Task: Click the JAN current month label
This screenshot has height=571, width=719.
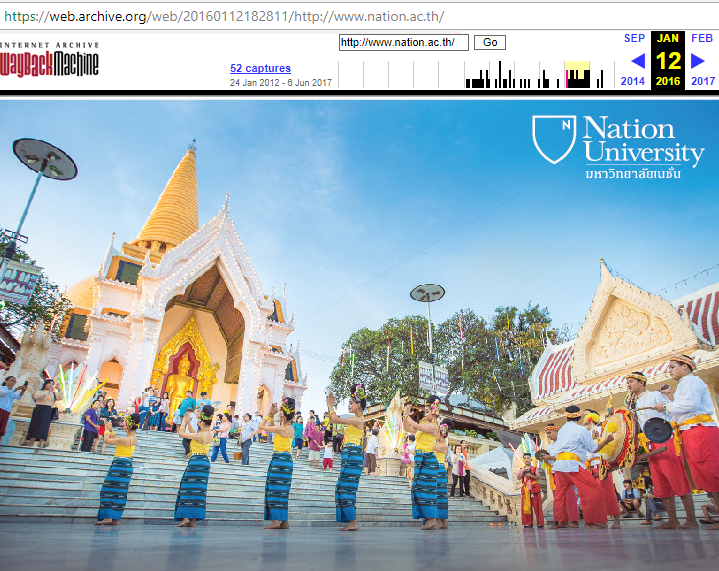Action: point(668,38)
